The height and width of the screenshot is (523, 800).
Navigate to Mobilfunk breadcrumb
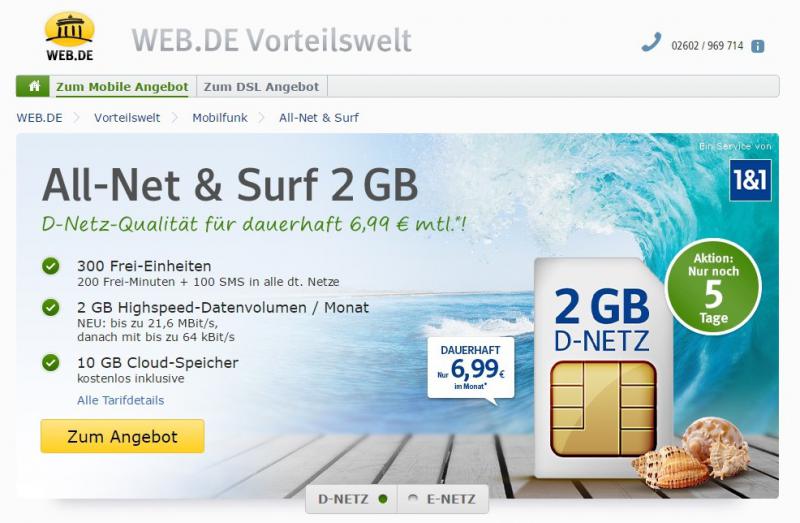(220, 118)
